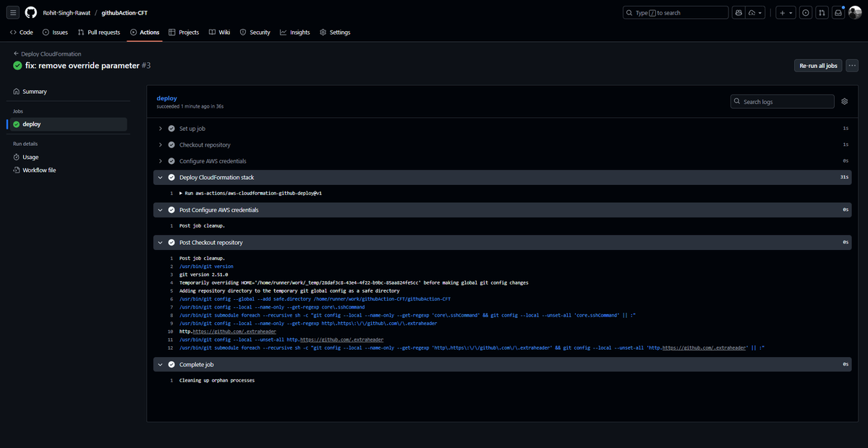The image size is (868, 448).
Task: Click the success check icon beside Deploy CloudFormation stack
Action: point(171,177)
